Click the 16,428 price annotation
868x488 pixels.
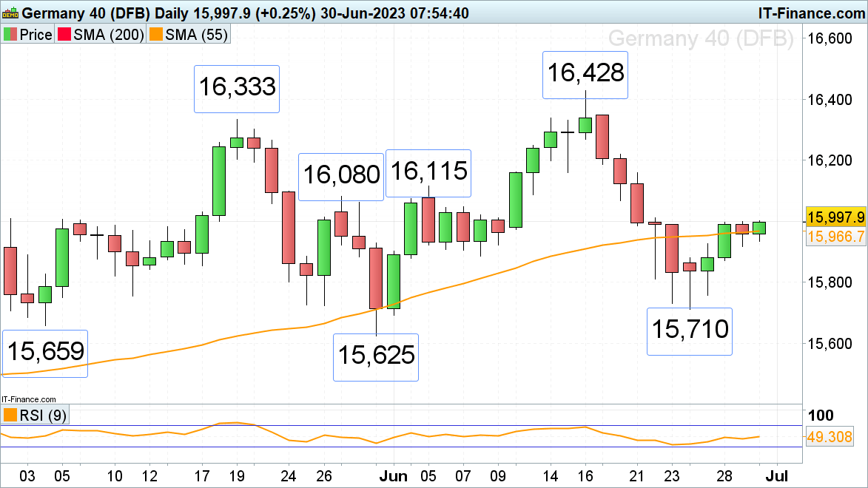(x=585, y=75)
